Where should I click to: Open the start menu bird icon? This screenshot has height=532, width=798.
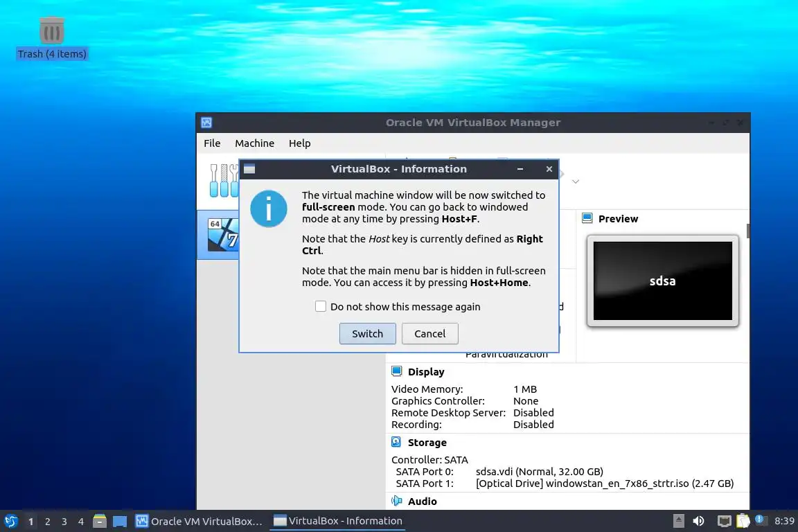(11, 521)
